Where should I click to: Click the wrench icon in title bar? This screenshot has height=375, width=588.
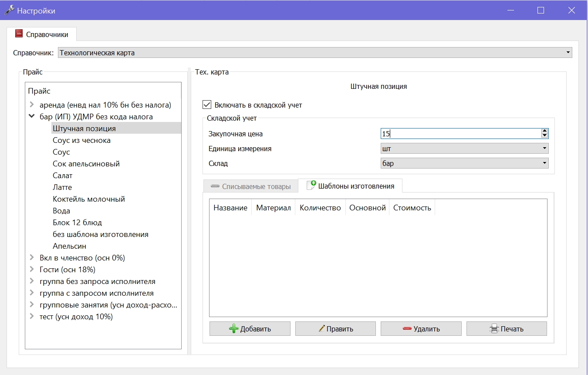point(9,10)
